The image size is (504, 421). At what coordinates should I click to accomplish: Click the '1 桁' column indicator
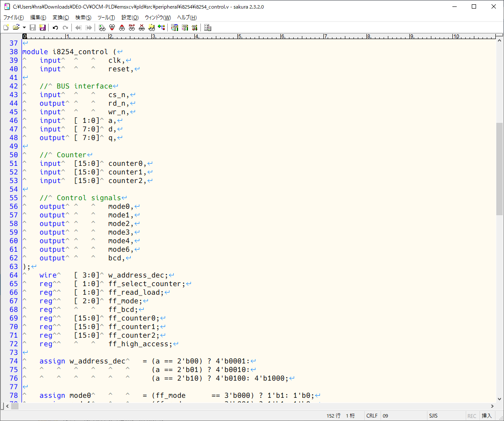coord(350,415)
